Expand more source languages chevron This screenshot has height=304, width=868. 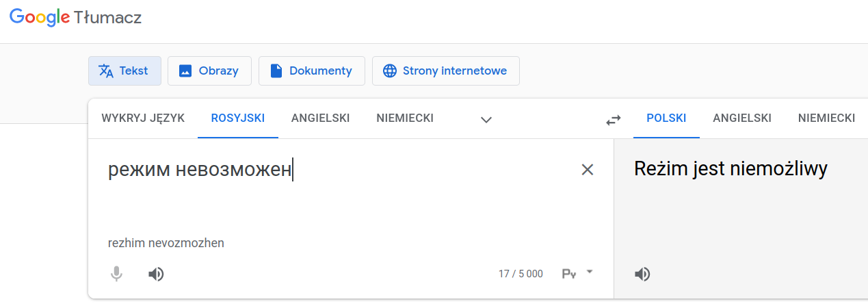pyautogui.click(x=486, y=119)
